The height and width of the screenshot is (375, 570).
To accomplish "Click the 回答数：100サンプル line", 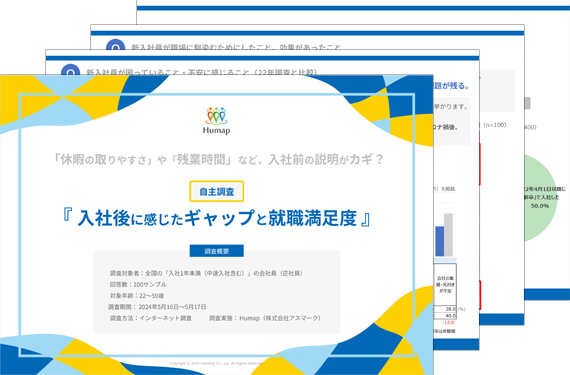I will (x=138, y=285).
